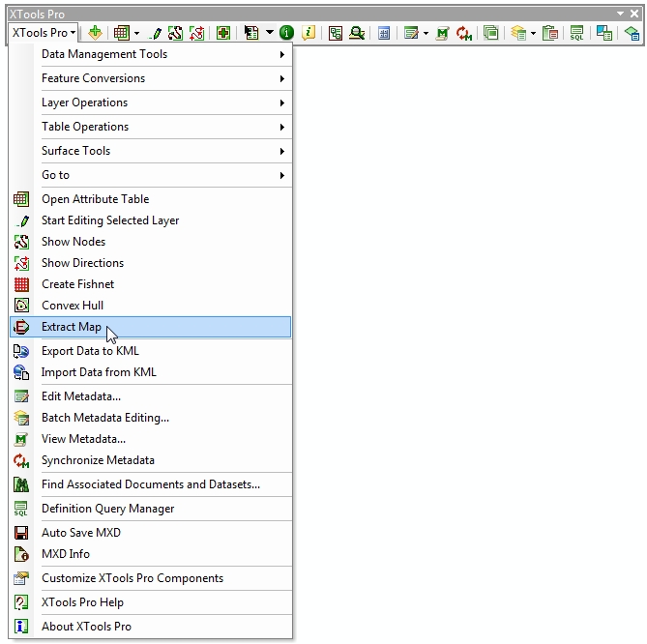The image size is (647, 644).
Task: Open XTools Pro Help entry
Action: click(x=151, y=602)
